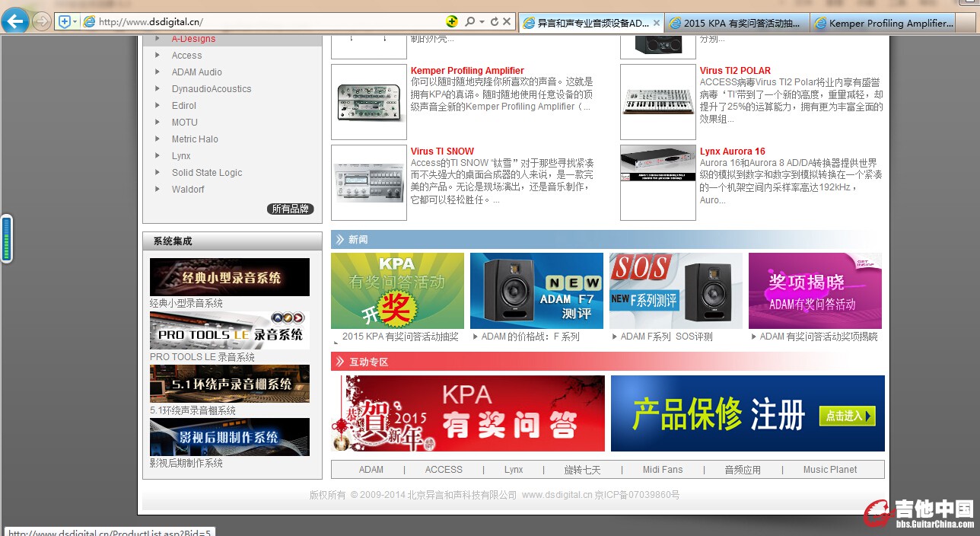Click the Virus TI2 POLAR keyboard image

(x=658, y=102)
